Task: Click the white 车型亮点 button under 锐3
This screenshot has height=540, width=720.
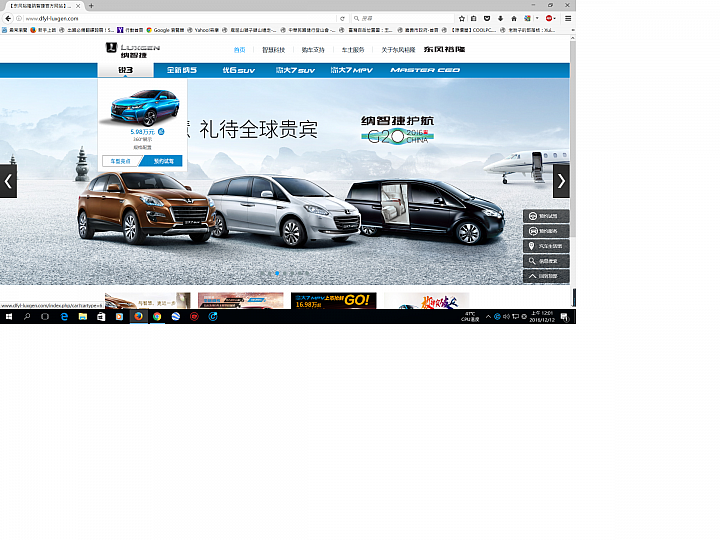Action: (x=120, y=161)
